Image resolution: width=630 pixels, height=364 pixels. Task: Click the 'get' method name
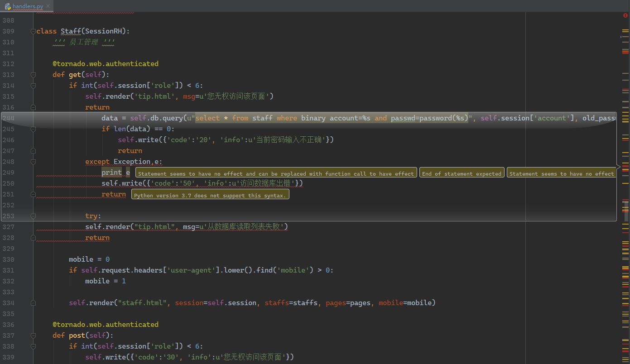75,75
